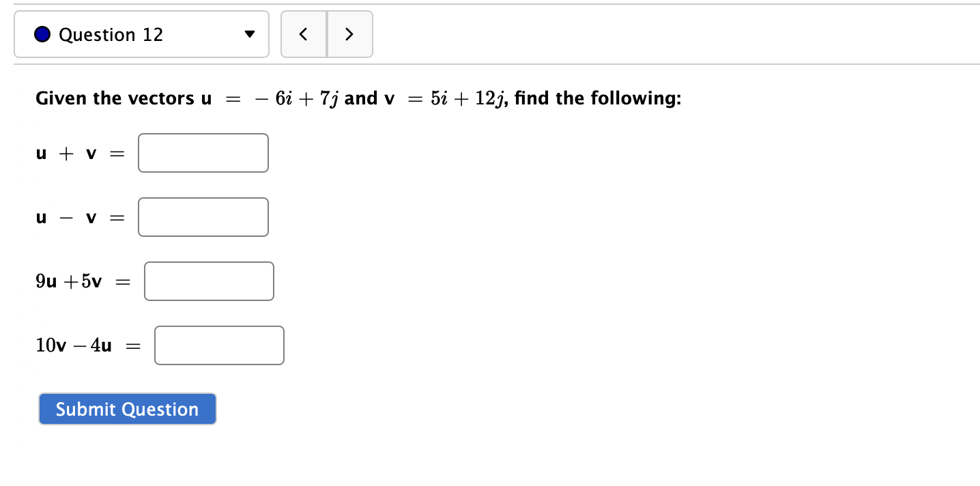Click the blue question status indicator dot
This screenshot has height=486, width=980.
coord(42,33)
